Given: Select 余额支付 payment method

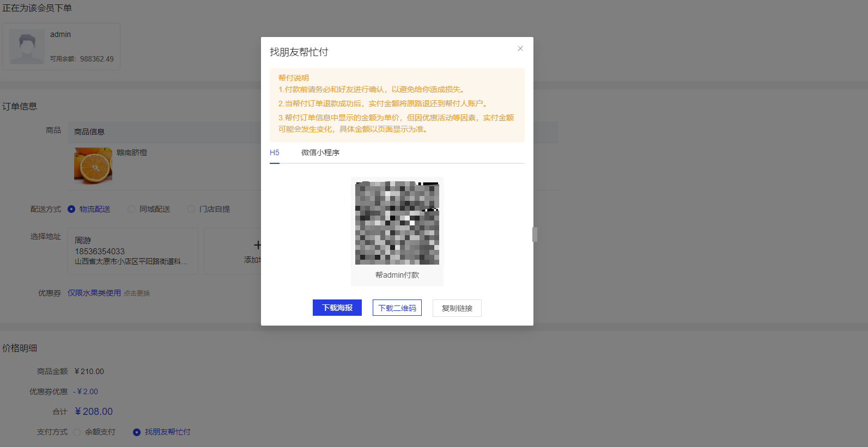Looking at the screenshot, I should click(x=77, y=432).
